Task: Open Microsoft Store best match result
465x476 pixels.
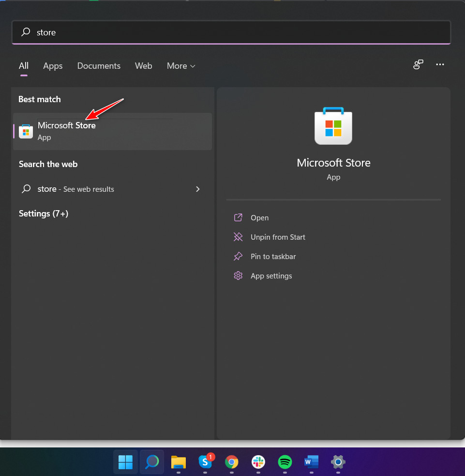Action: (x=113, y=131)
